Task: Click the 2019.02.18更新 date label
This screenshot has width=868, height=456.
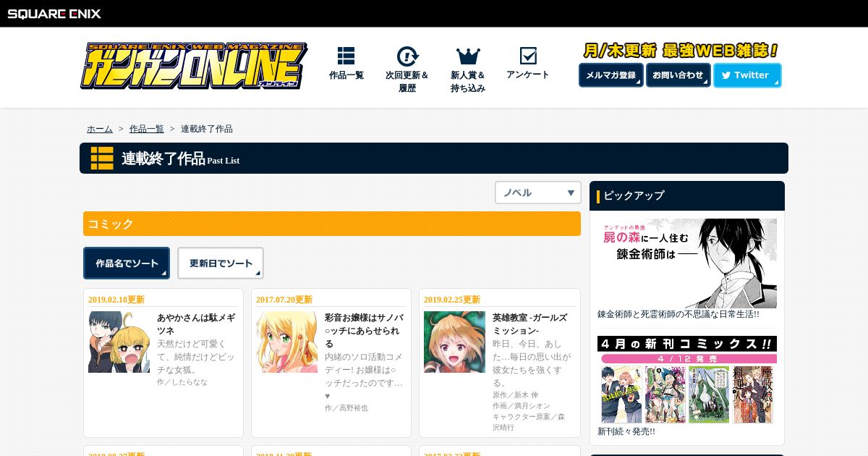Action: click(x=116, y=300)
